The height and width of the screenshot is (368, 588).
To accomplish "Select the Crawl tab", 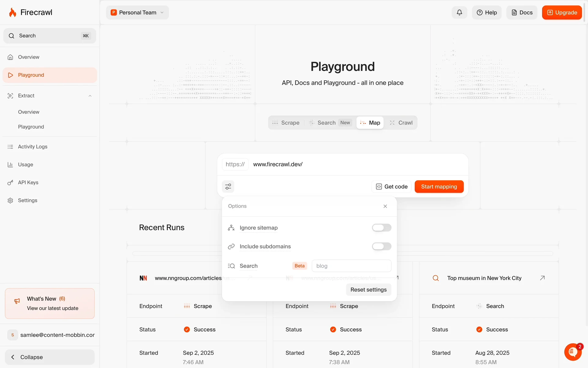I will [401, 123].
